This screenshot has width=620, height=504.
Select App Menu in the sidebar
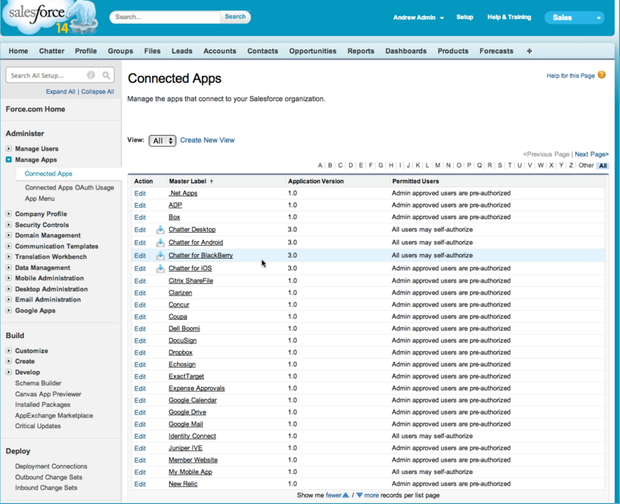[x=40, y=198]
